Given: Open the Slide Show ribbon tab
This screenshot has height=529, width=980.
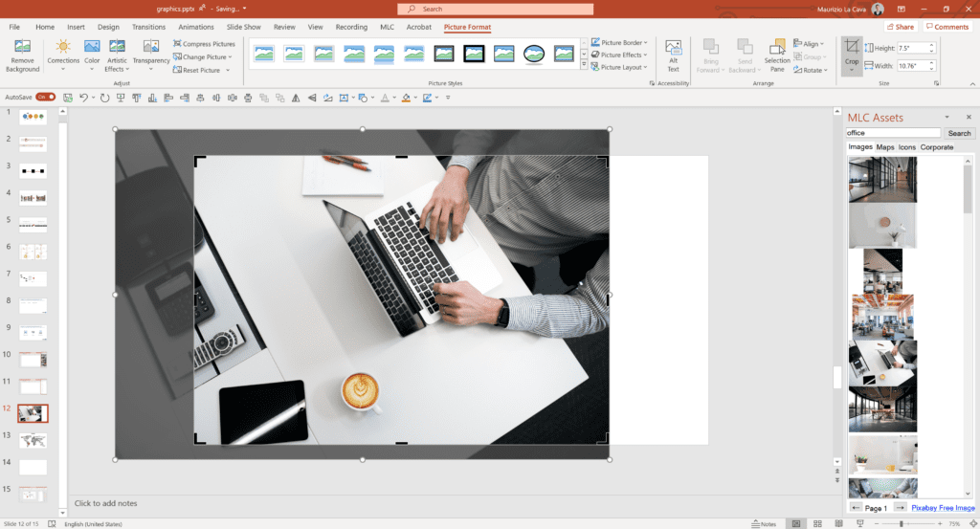Looking at the screenshot, I should pos(242,27).
